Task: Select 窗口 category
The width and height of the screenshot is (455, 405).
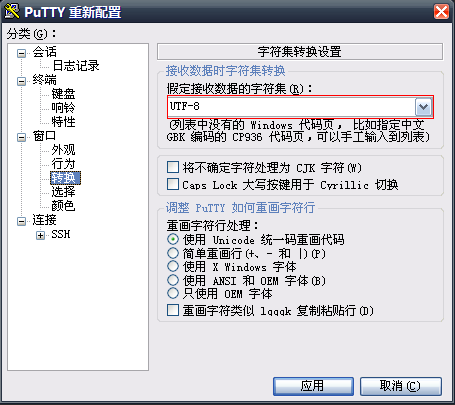Action: [x=44, y=136]
